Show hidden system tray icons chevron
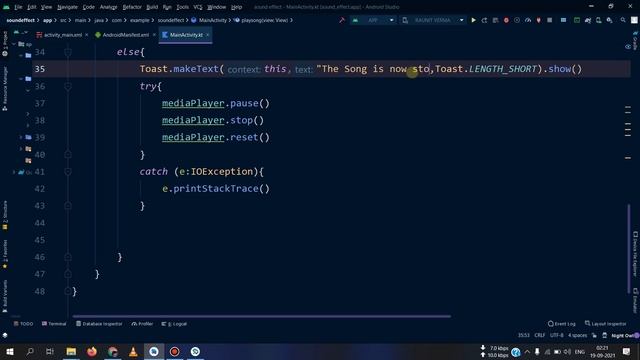Screen dimensions: 640x360 527,351
